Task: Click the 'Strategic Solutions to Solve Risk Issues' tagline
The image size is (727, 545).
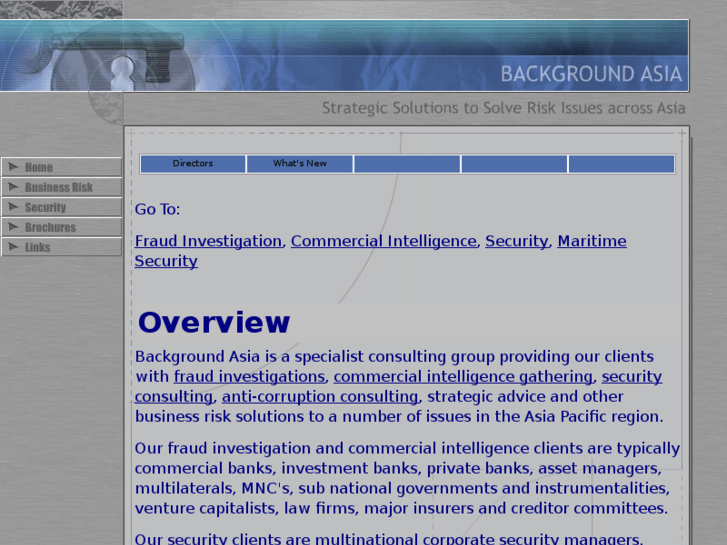Action: [x=504, y=108]
